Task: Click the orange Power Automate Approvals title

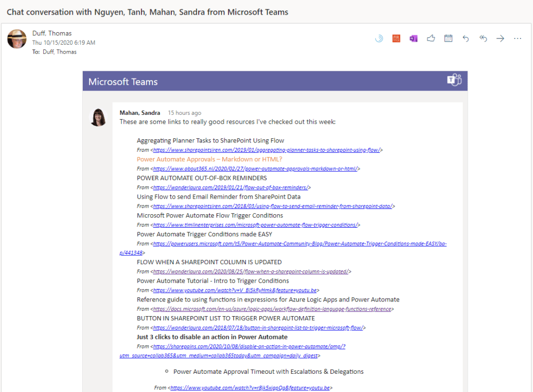Action: [x=209, y=159]
